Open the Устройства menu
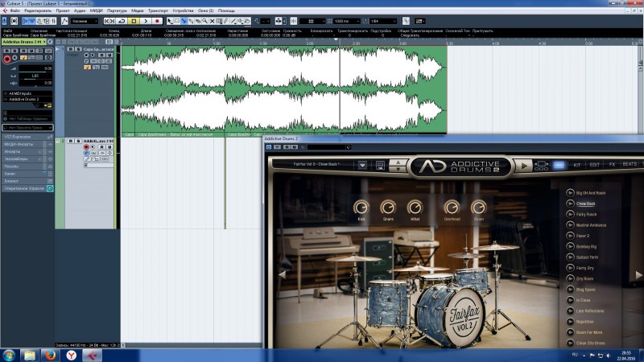This screenshot has height=362, width=644. coord(184,10)
